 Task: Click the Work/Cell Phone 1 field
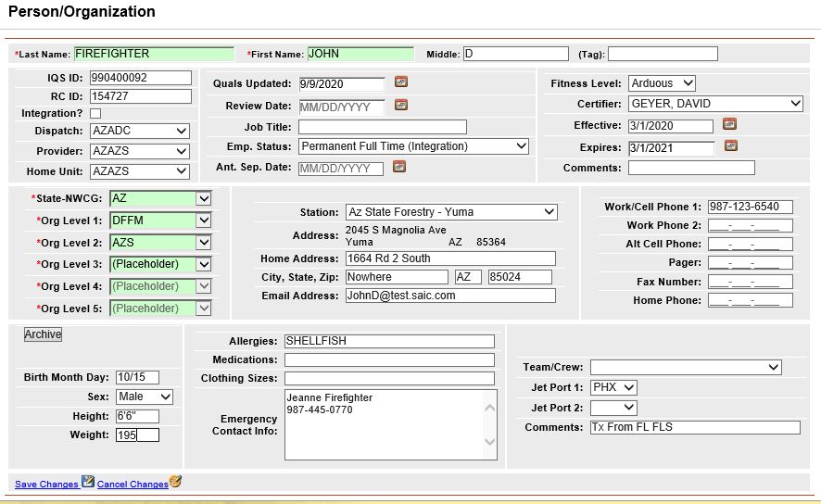(751, 207)
